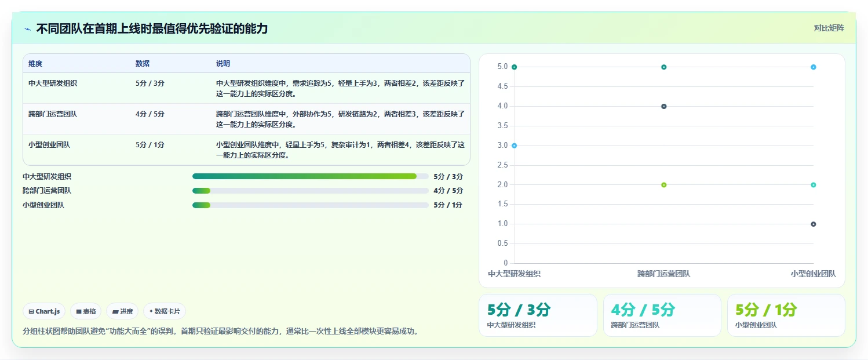The height and width of the screenshot is (360, 868).
Task: Open the 5分 / 1分 stat card
Action: click(786, 315)
